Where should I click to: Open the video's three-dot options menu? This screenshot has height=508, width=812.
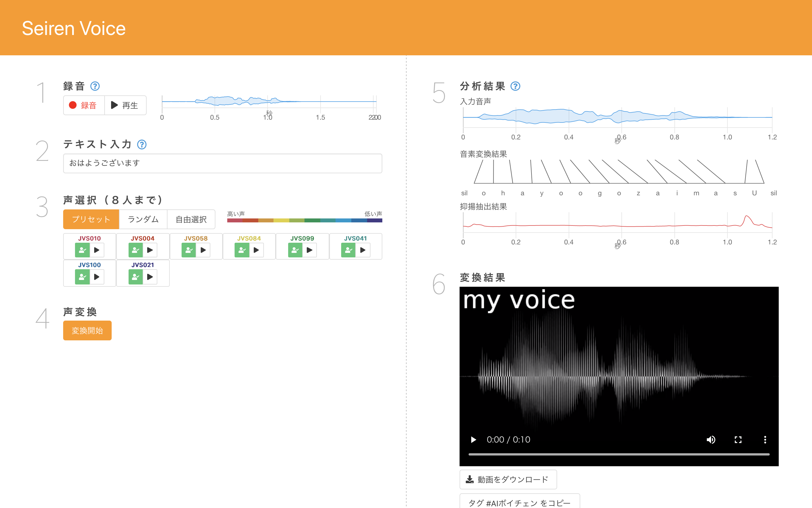765,439
